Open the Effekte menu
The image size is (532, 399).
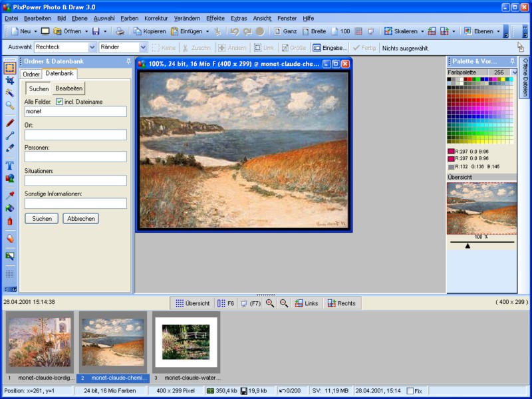pos(215,19)
